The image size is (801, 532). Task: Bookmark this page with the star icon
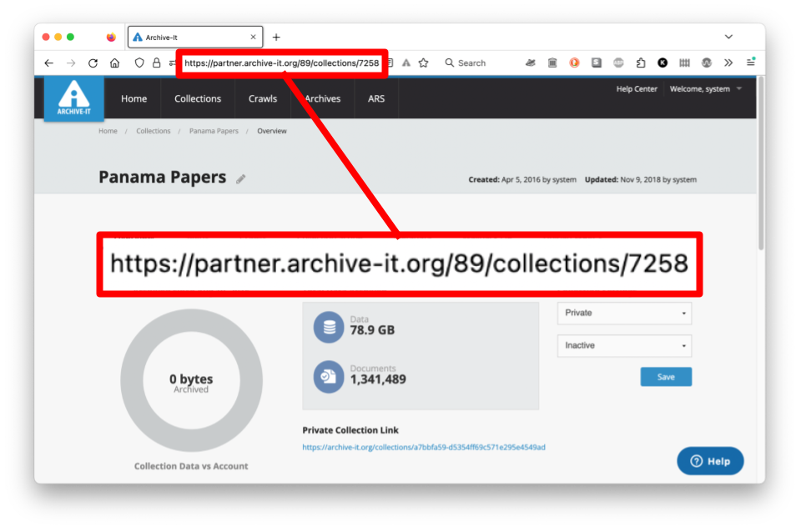[x=423, y=63]
